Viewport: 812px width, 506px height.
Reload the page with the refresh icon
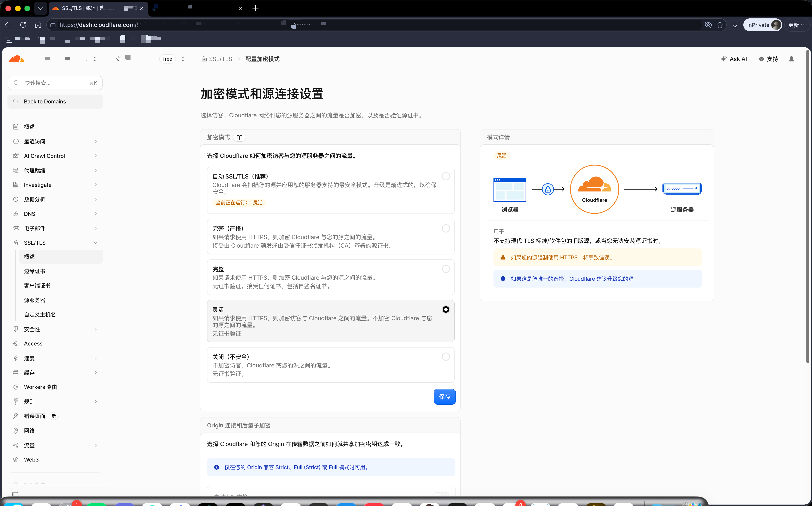click(23, 25)
